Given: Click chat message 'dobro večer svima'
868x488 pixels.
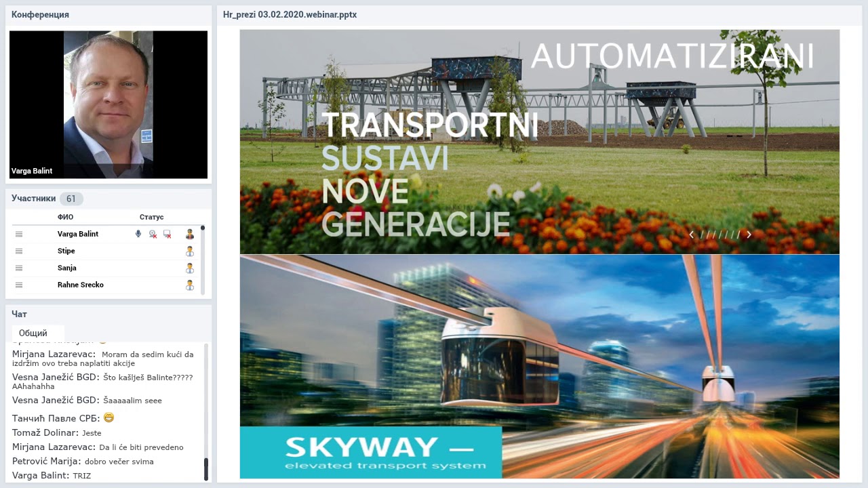Looking at the screenshot, I should click(x=119, y=462).
